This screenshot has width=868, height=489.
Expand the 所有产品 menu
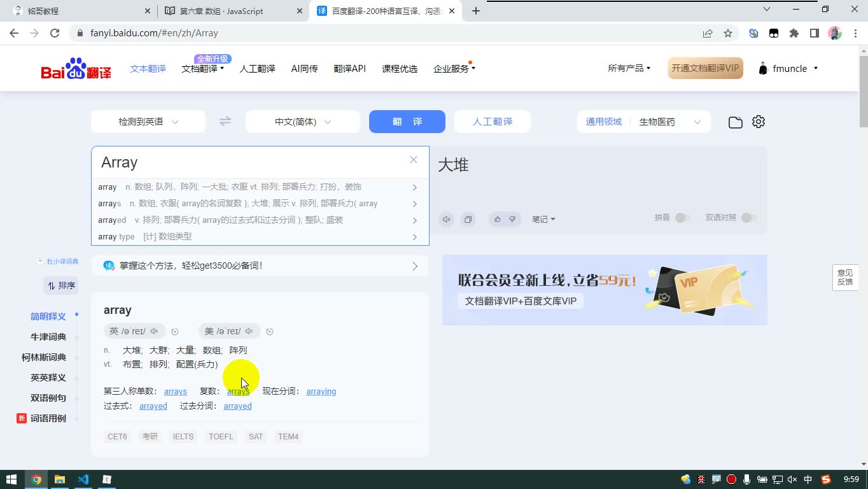[629, 68]
